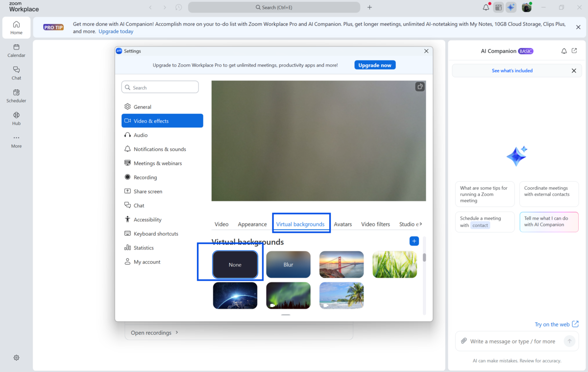
Task: Expand more tabs with the right chevron
Action: coord(420,224)
